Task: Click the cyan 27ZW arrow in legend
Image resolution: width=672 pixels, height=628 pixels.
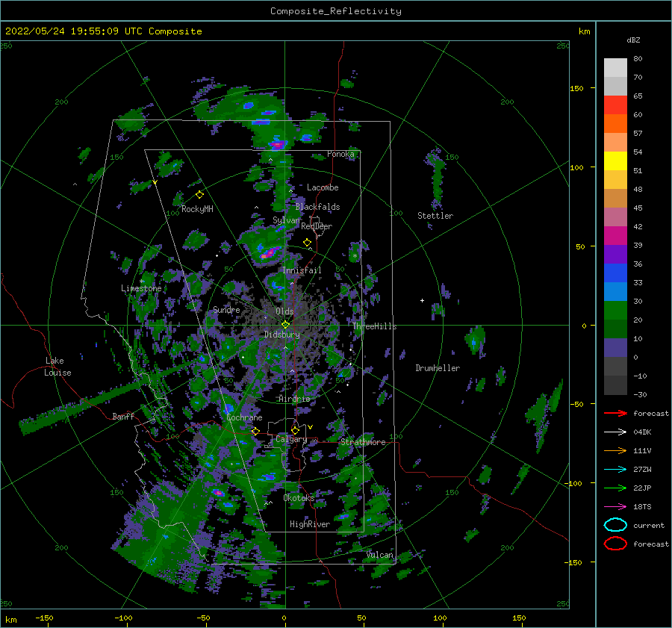Action: 615,470
